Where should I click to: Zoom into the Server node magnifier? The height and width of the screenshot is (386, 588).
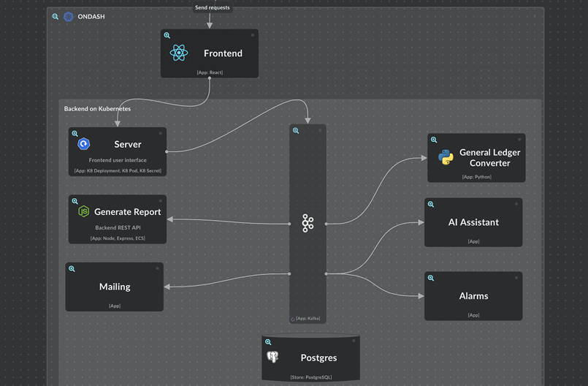coord(75,134)
